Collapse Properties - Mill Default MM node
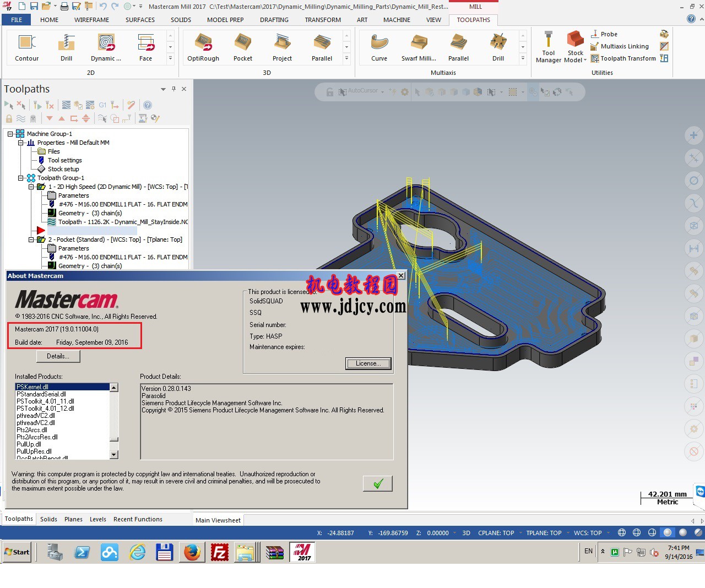The height and width of the screenshot is (588, 705). tap(20, 143)
